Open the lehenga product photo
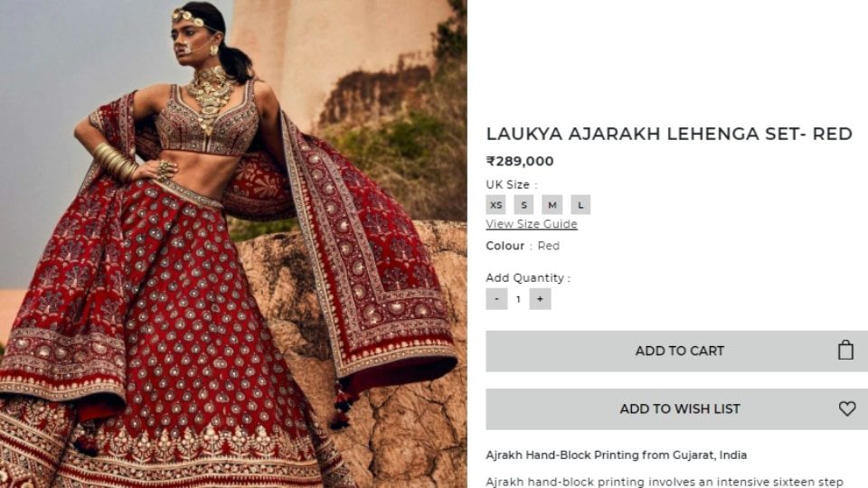The height and width of the screenshot is (488, 868). (233, 244)
